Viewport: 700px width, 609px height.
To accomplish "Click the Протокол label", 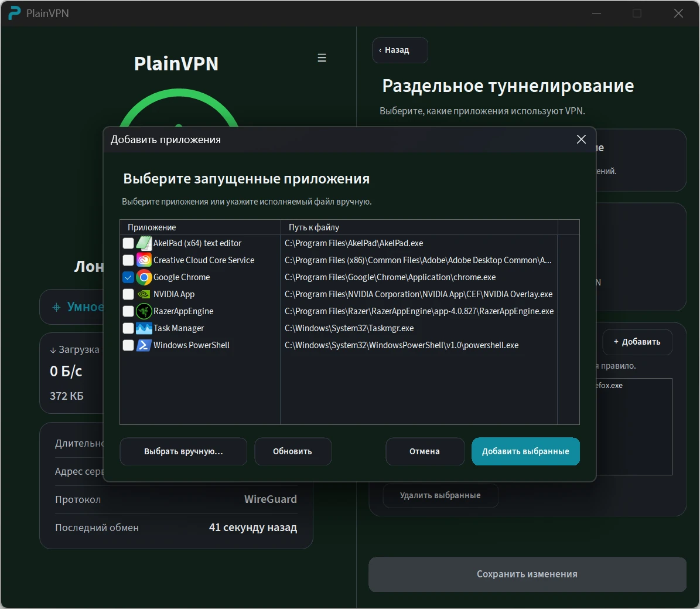I will 78,499.
